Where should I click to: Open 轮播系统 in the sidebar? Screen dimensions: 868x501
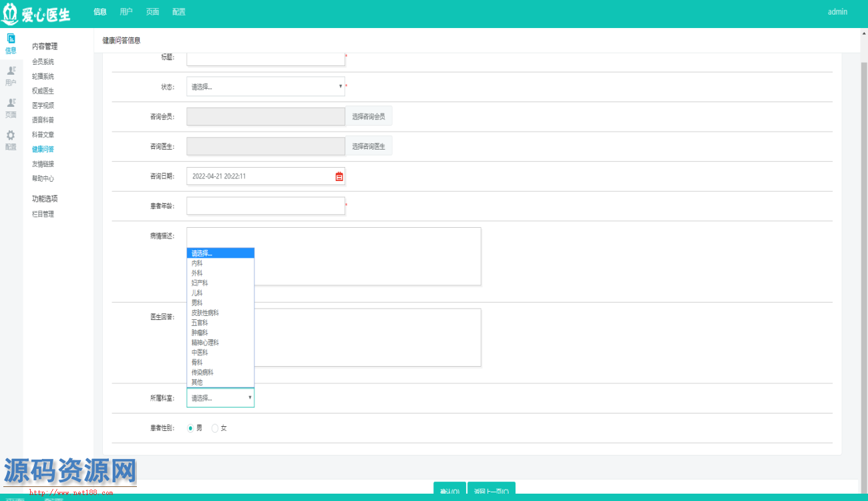coord(43,76)
